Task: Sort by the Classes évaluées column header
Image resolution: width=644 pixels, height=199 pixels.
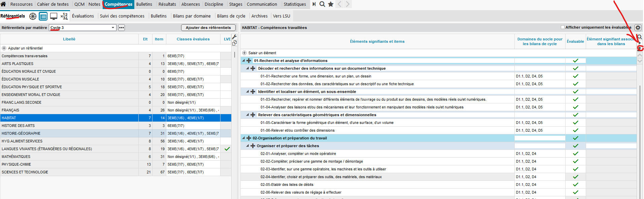Action: click(x=193, y=39)
